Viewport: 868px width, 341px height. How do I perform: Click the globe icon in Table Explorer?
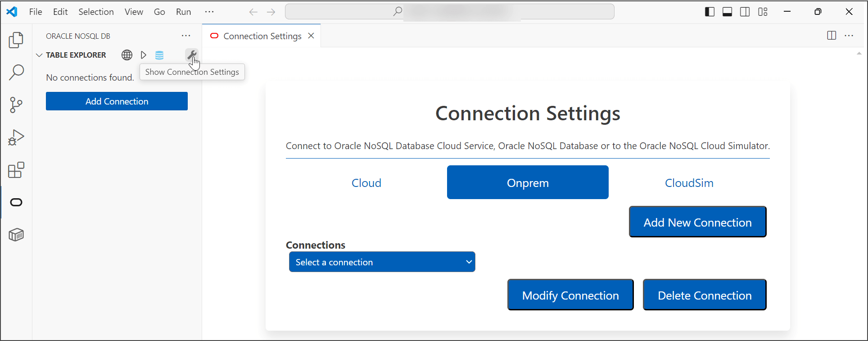127,55
